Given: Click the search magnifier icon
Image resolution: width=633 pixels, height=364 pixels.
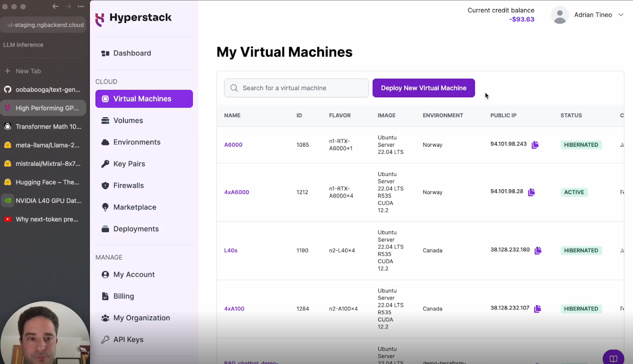Looking at the screenshot, I should (234, 88).
